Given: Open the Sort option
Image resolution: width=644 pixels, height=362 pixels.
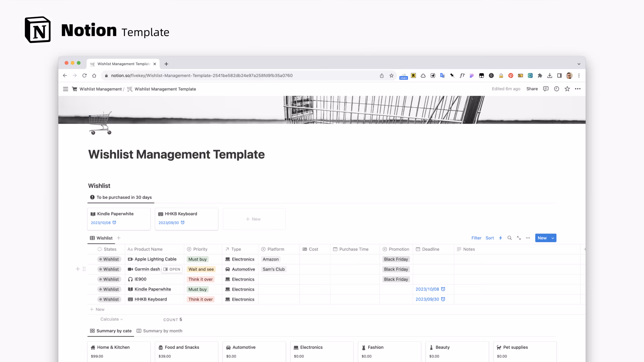Looking at the screenshot, I should 490,238.
